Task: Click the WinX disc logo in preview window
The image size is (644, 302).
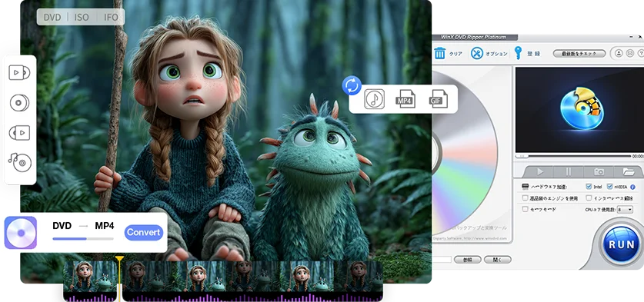Action: pos(582,108)
